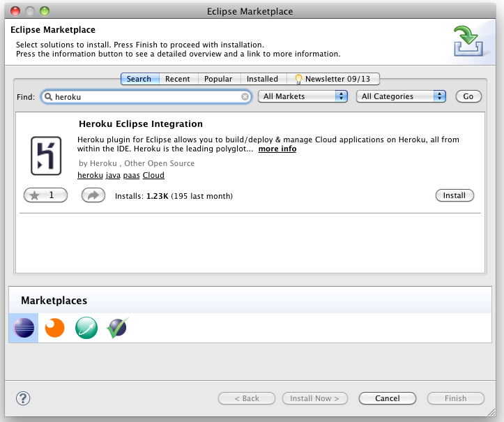Click the Install Now button
504x422 pixels.
coord(314,398)
